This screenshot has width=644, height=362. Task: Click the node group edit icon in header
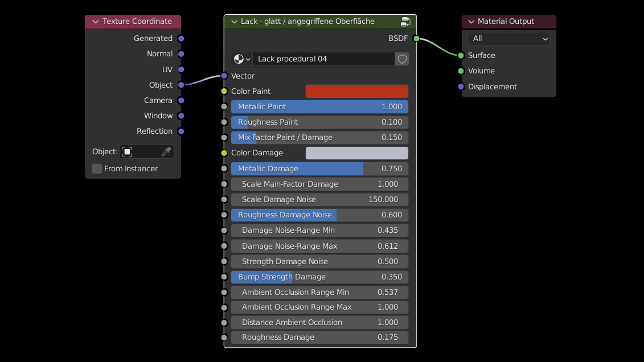pyautogui.click(x=405, y=22)
